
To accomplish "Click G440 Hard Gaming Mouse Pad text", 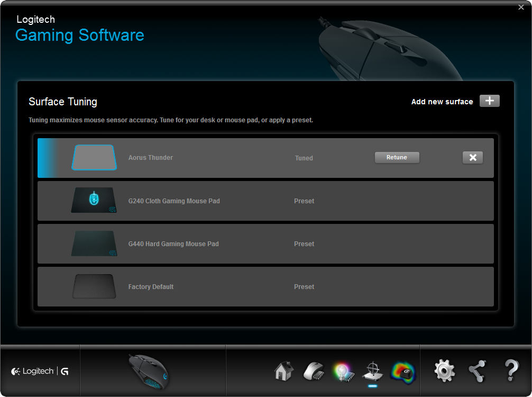I will click(173, 244).
